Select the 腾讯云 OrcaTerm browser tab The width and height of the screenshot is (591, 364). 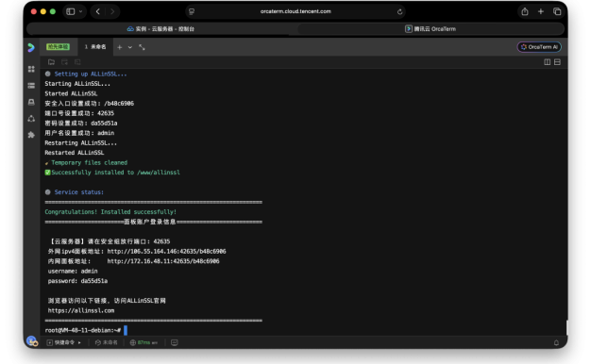[x=431, y=29]
